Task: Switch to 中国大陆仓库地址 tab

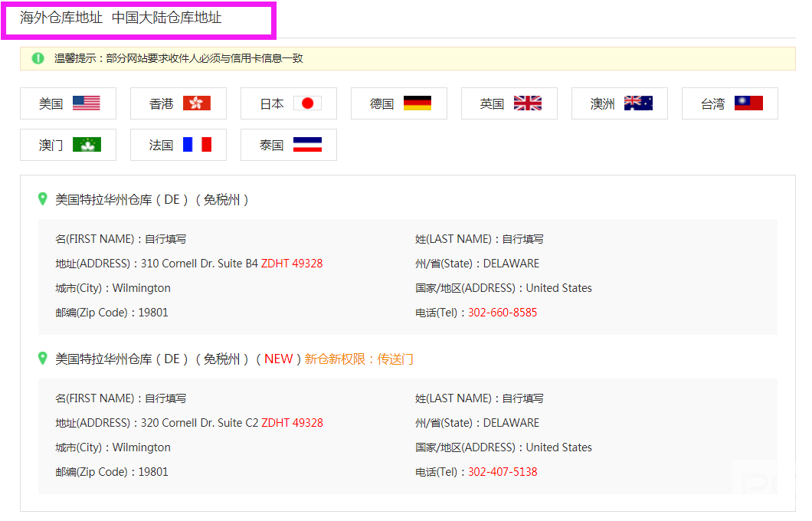Action: [x=166, y=18]
